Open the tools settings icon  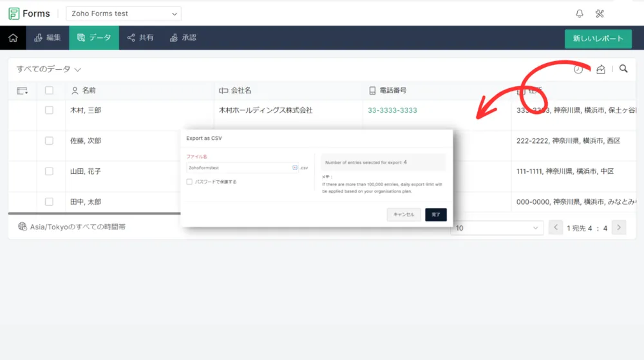pos(600,14)
